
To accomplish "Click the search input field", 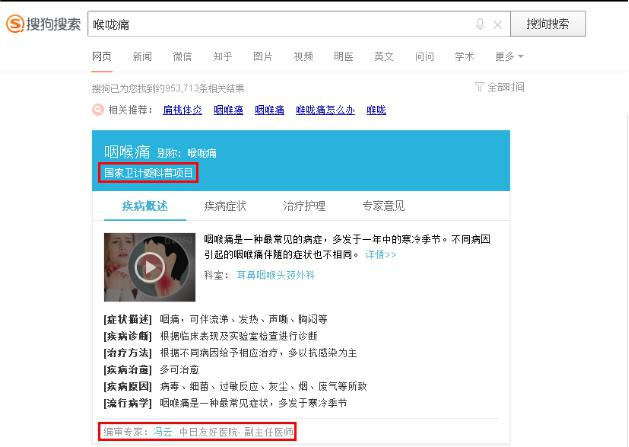I will pos(281,24).
